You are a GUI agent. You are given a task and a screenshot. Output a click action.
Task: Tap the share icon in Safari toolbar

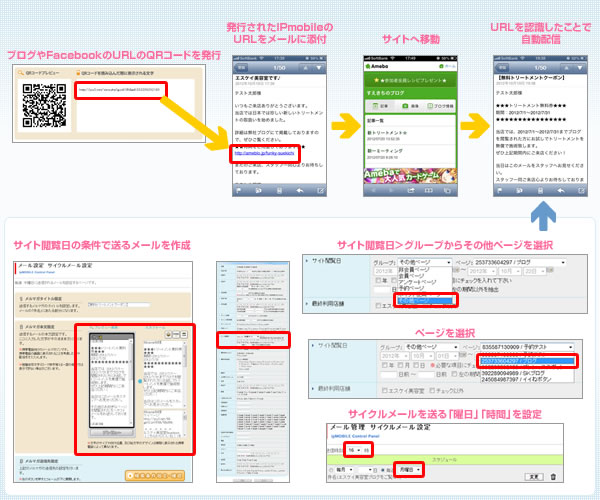coord(411,190)
